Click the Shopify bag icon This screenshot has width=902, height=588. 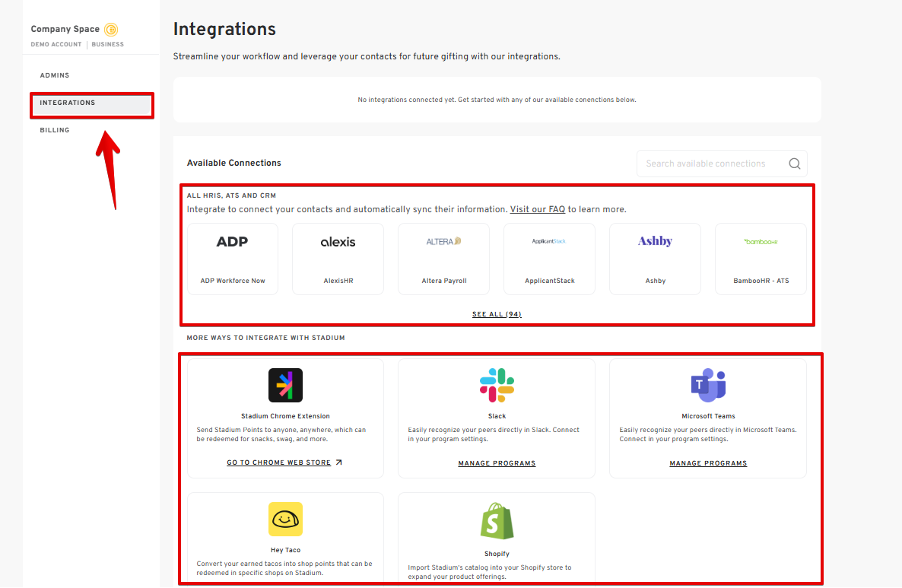point(497,521)
